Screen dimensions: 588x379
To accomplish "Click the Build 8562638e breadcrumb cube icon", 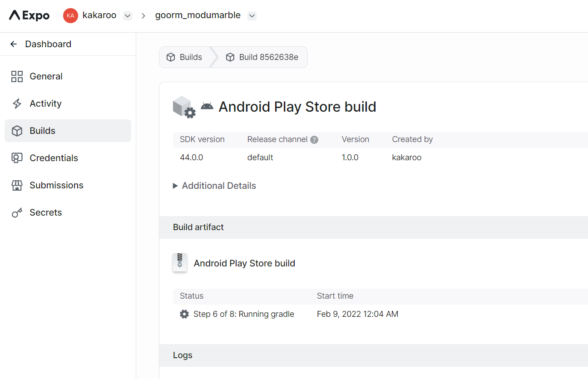I will pyautogui.click(x=230, y=57).
